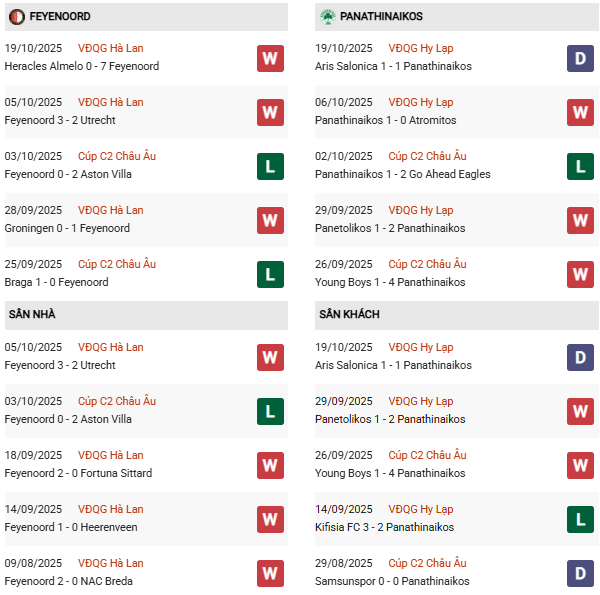
Task: Click the Feyenoord club logo
Action: [x=16, y=16]
